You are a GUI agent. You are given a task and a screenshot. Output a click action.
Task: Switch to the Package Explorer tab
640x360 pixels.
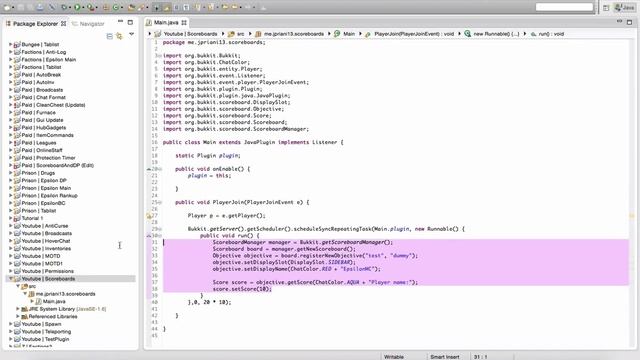pyautogui.click(x=35, y=24)
